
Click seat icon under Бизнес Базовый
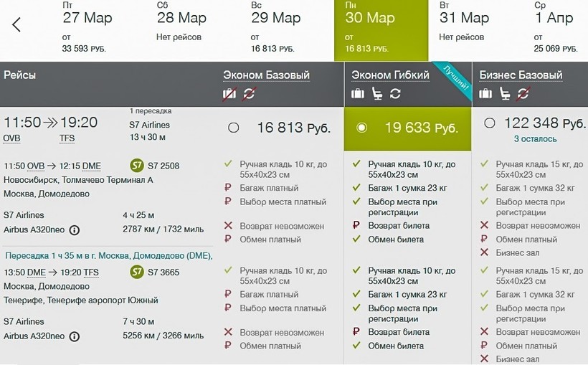(505, 94)
